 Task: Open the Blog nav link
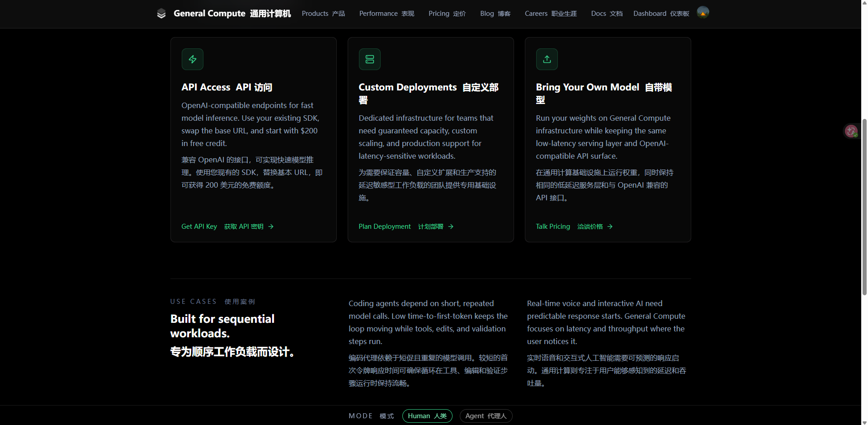click(495, 14)
